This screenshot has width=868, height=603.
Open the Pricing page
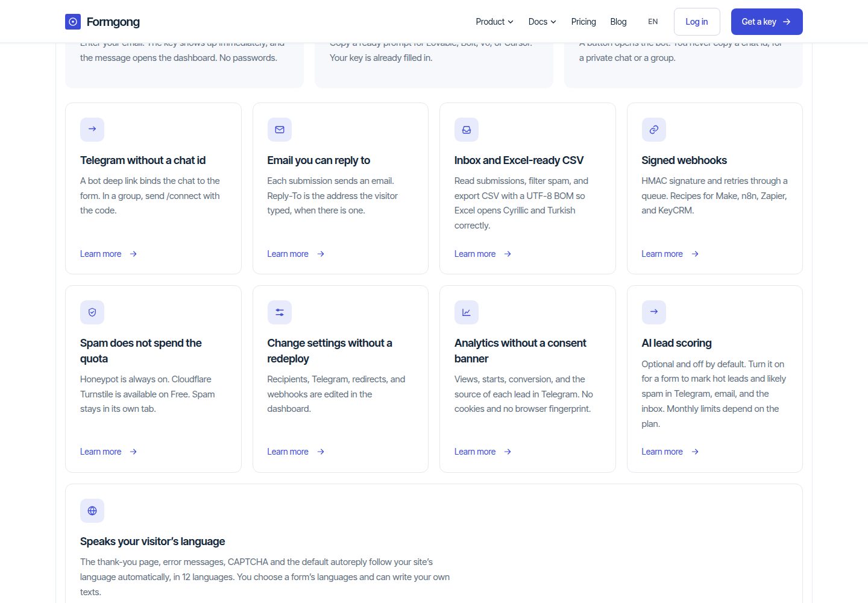tap(583, 22)
